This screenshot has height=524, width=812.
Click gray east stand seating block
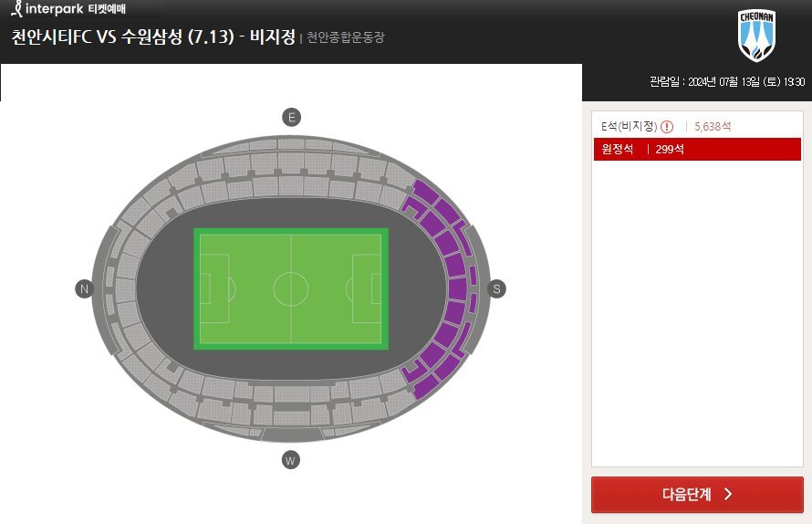[x=292, y=165]
